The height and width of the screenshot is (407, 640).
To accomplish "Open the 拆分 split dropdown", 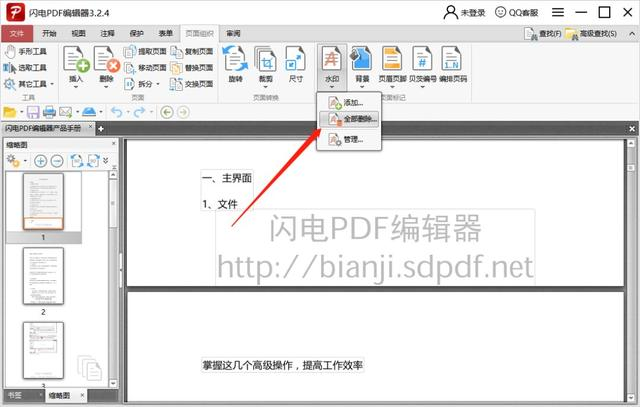I will [x=142, y=84].
